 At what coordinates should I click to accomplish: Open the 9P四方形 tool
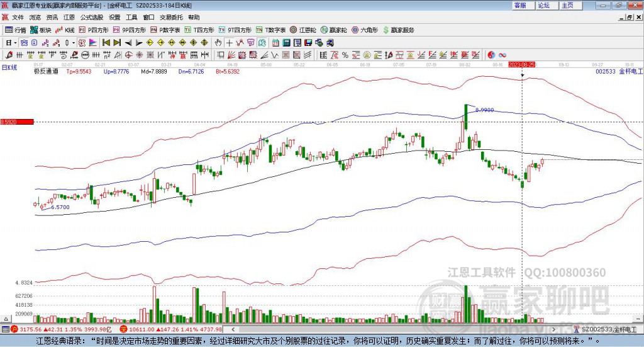click(130, 30)
